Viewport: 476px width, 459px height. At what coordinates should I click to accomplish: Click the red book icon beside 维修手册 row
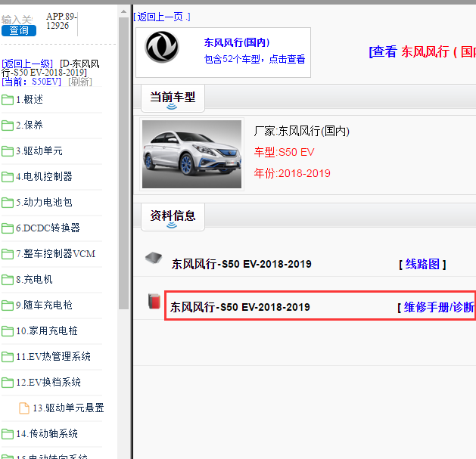coord(154,301)
